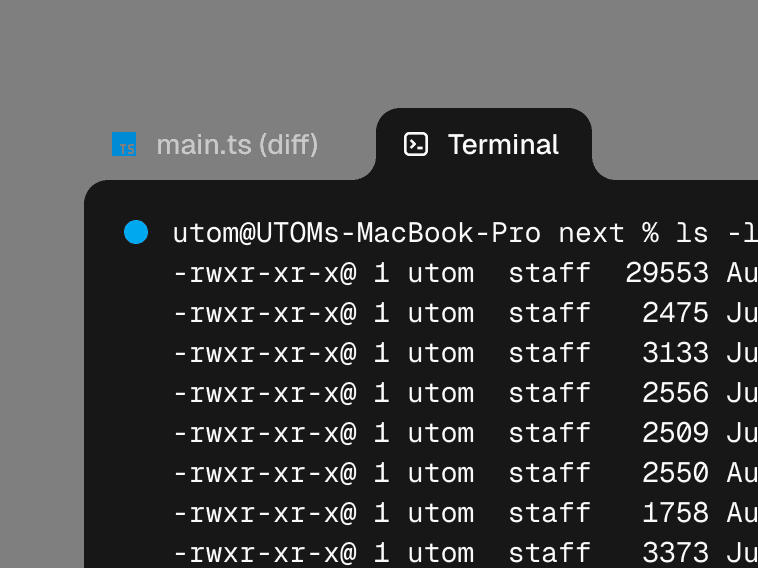Click the terminal prompt icon in Terminal tab
Screen dimensions: 758x568
pos(416,144)
